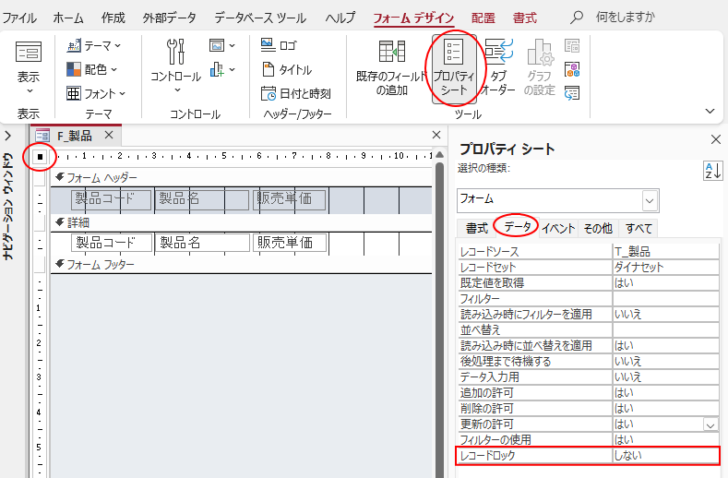
Task: Edit the レコードソース value T_製品
Action: [x=666, y=252]
